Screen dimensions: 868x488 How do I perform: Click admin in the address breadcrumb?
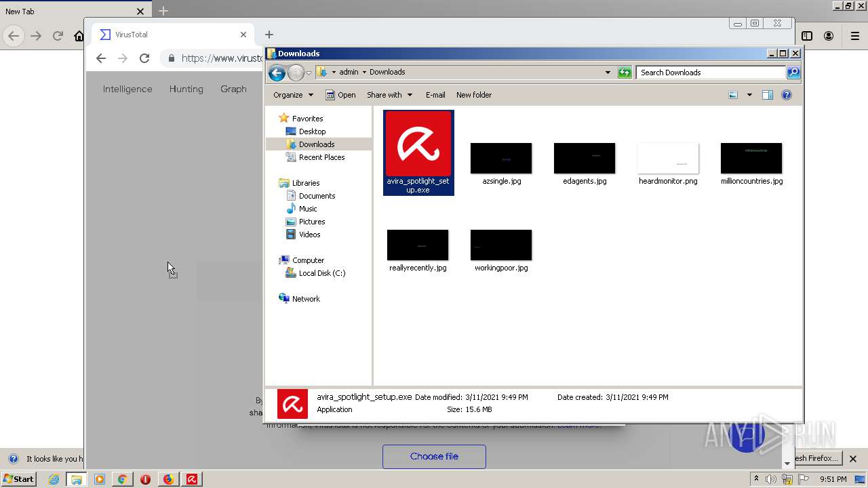tap(349, 72)
